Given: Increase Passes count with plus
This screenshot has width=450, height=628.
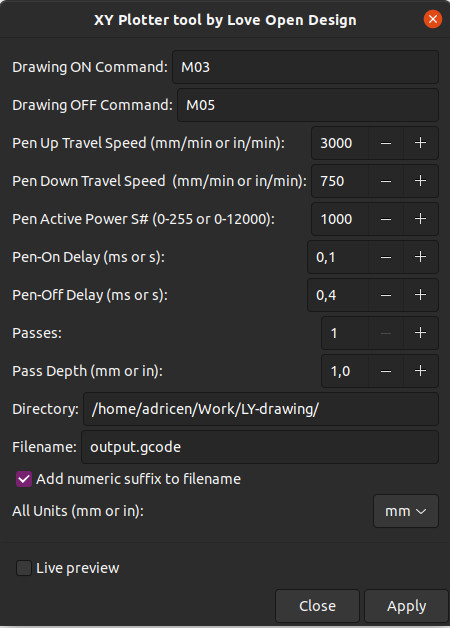Looking at the screenshot, I should (420, 333).
